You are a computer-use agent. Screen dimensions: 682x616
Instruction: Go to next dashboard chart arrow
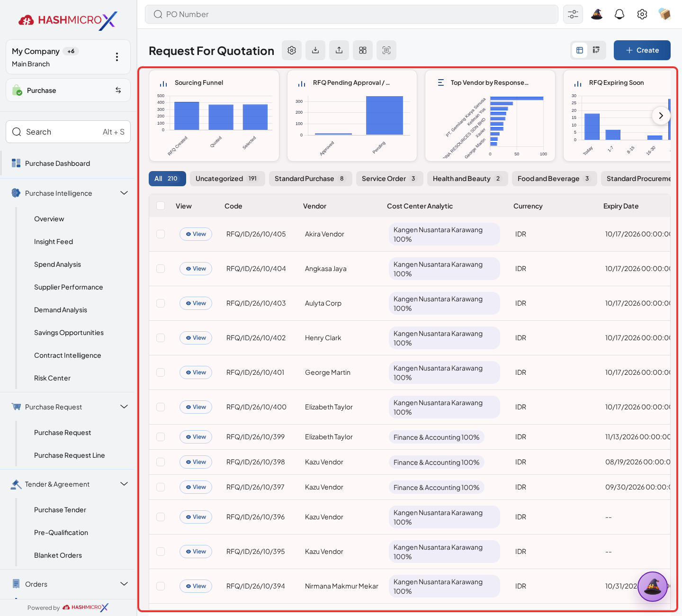click(661, 116)
